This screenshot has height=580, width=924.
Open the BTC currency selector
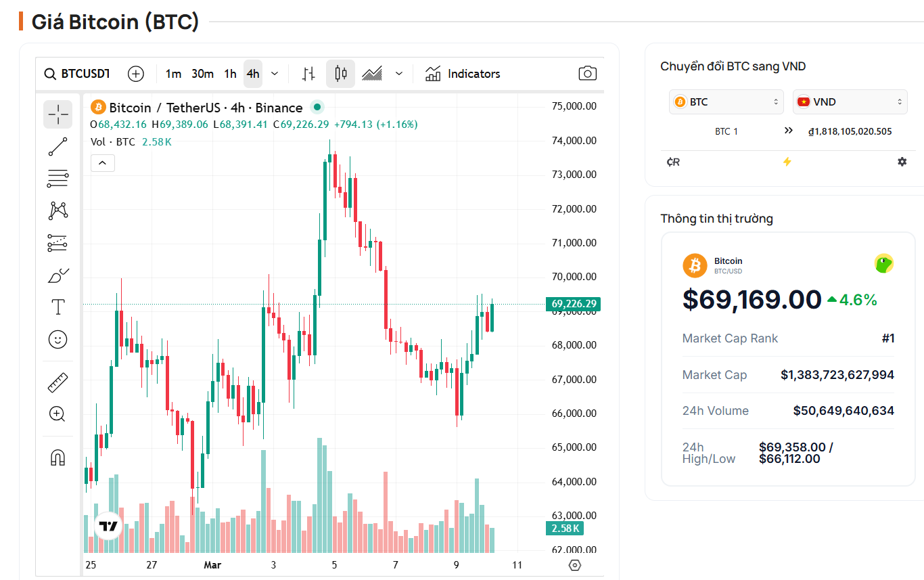pos(726,102)
